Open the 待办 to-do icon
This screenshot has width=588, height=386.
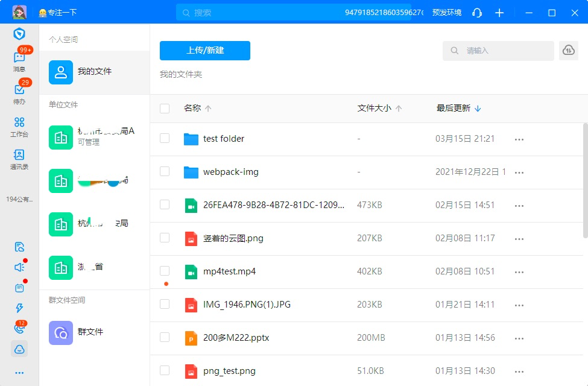[19, 92]
